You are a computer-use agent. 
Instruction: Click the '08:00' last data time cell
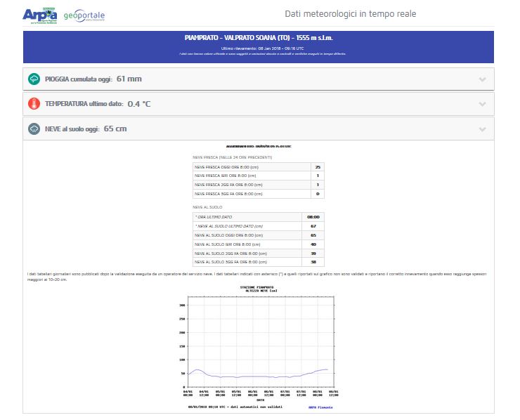click(313, 217)
